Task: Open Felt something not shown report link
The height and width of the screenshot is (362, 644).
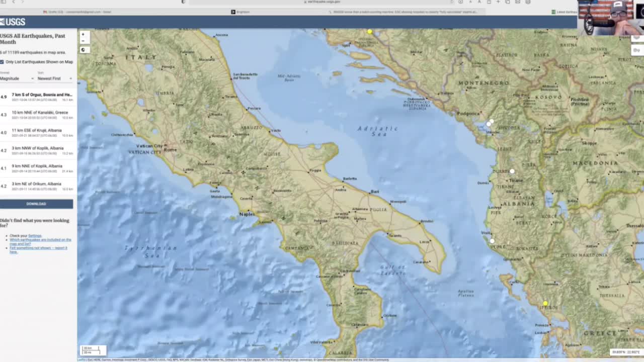Action: tap(38, 249)
